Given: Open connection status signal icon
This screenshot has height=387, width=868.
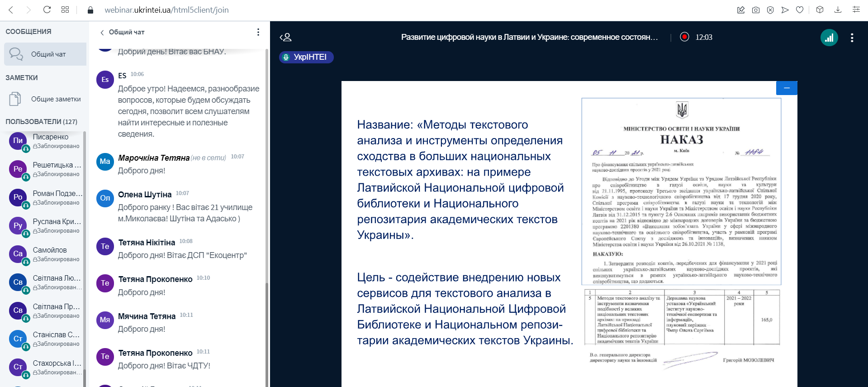Looking at the screenshot, I should pyautogui.click(x=829, y=38).
